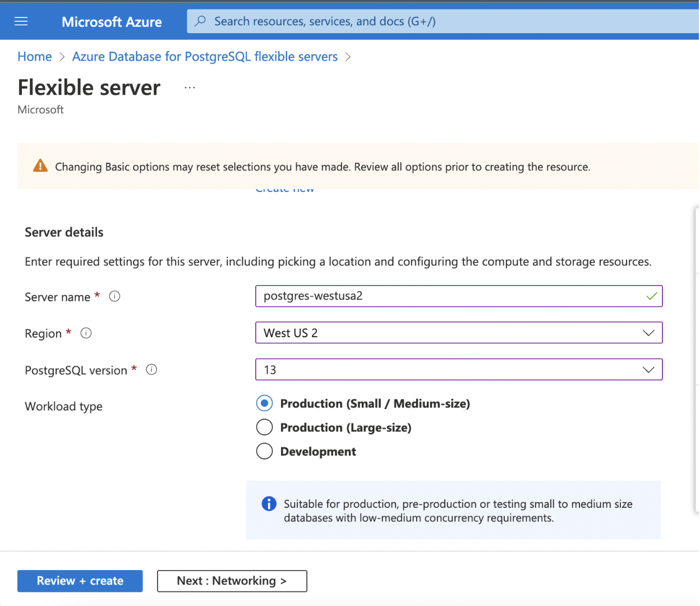Click the Region info icon
The height and width of the screenshot is (606, 700).
(x=86, y=333)
